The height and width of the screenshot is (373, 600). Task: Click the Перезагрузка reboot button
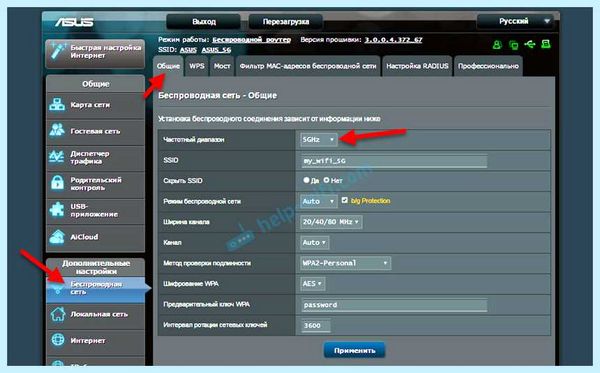point(285,22)
